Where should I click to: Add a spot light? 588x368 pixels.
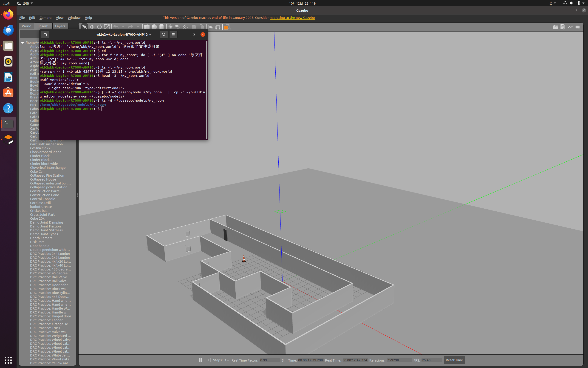coord(178,27)
